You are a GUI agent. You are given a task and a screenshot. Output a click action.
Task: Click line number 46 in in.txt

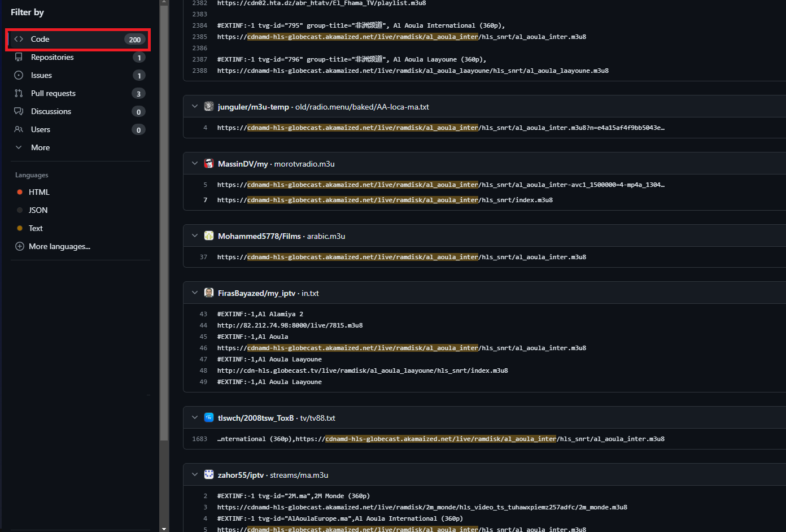(x=203, y=348)
